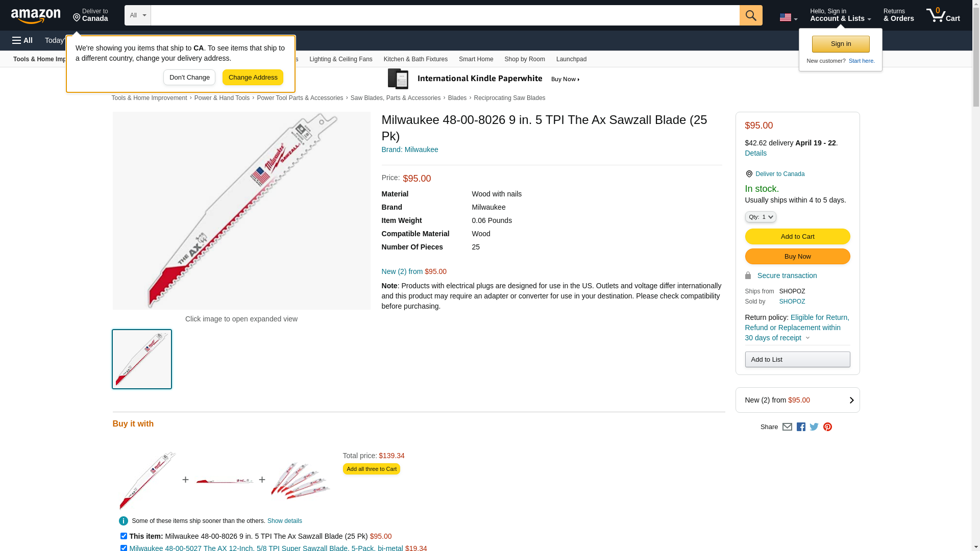
Task: Go to Smart Home category
Action: [476, 59]
